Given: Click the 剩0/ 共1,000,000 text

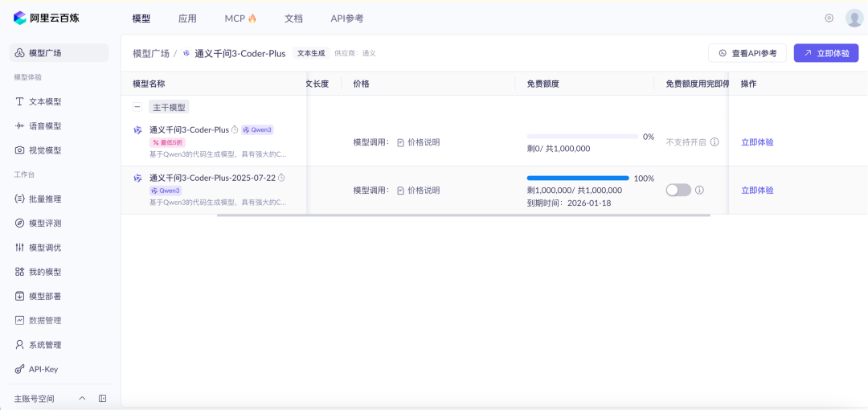Looking at the screenshot, I should (x=559, y=149).
